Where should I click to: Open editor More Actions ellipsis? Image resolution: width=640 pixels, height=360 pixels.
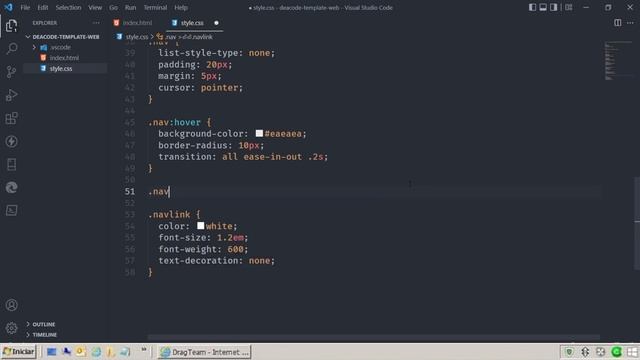point(630,23)
